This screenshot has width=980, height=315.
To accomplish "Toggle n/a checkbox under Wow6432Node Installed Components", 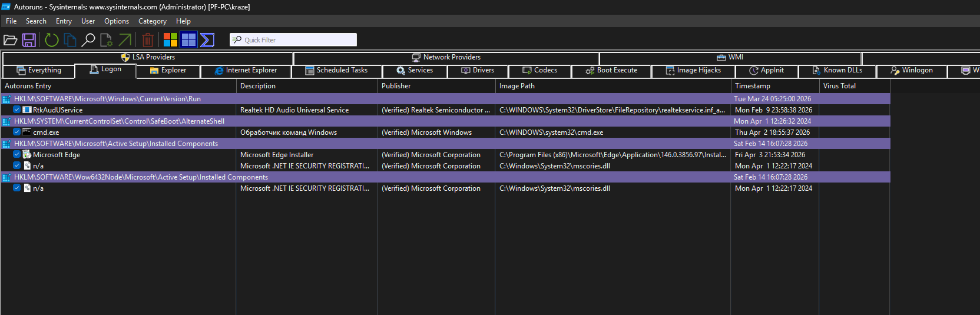I will 16,188.
